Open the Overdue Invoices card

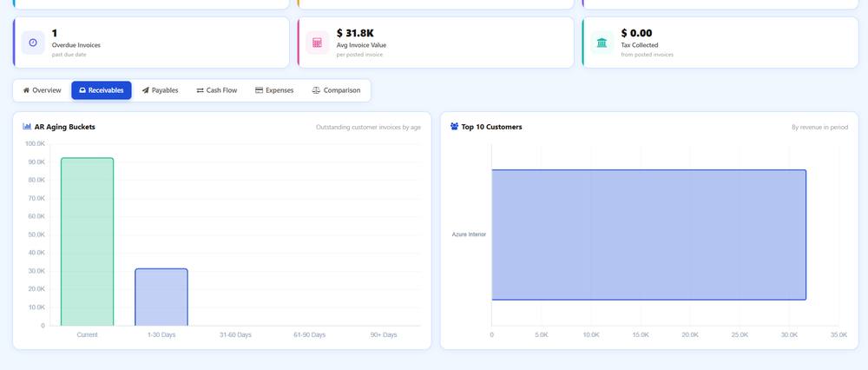(151, 43)
